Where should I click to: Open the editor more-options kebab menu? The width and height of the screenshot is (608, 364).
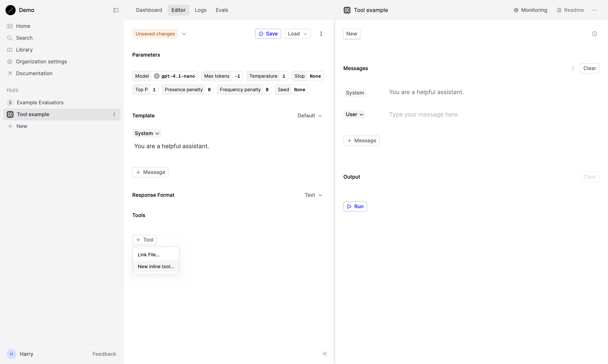tap(321, 34)
